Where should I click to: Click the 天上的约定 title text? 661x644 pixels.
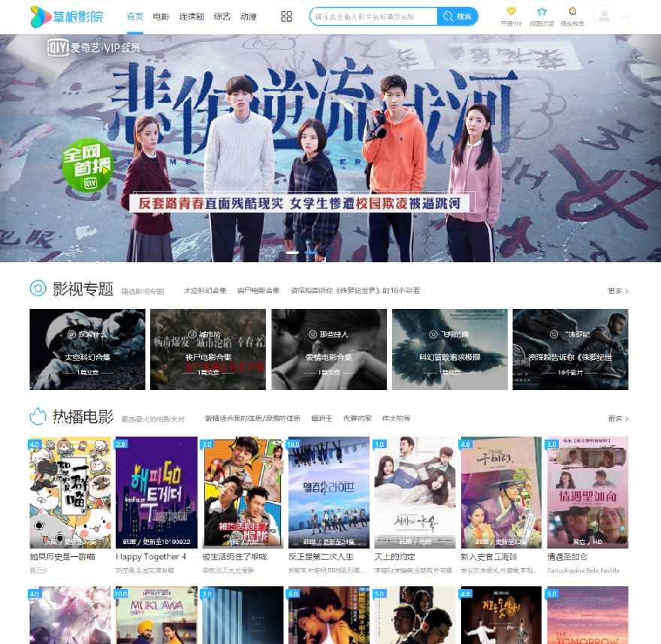pyautogui.click(x=395, y=557)
